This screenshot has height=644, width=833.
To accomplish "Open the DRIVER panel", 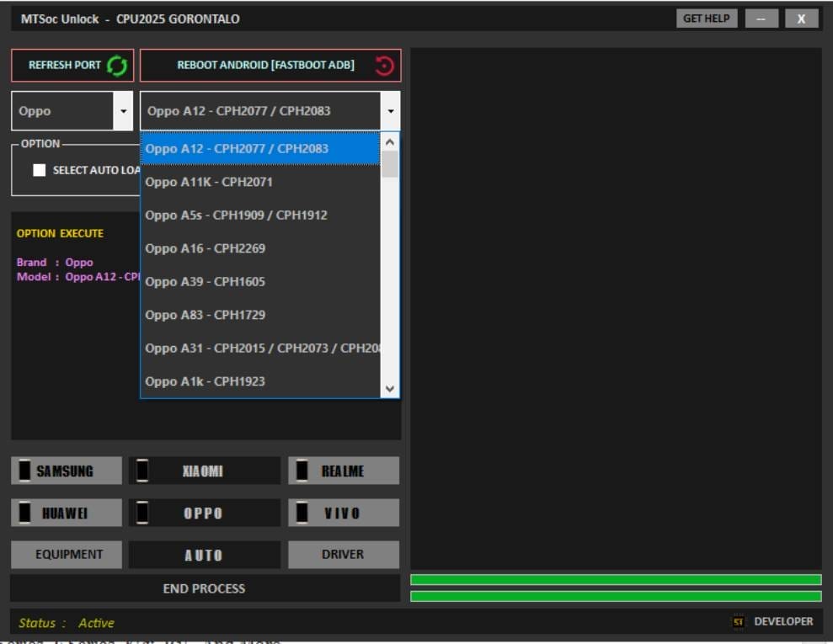I will tap(343, 554).
